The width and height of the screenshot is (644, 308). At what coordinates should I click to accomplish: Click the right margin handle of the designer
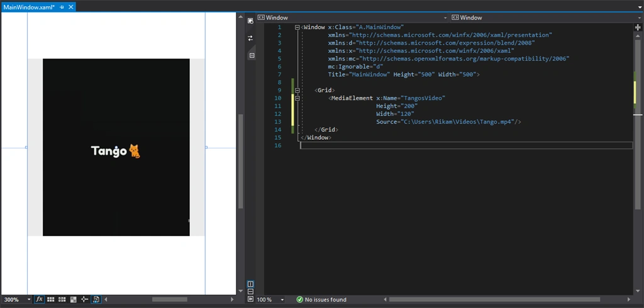click(206, 147)
